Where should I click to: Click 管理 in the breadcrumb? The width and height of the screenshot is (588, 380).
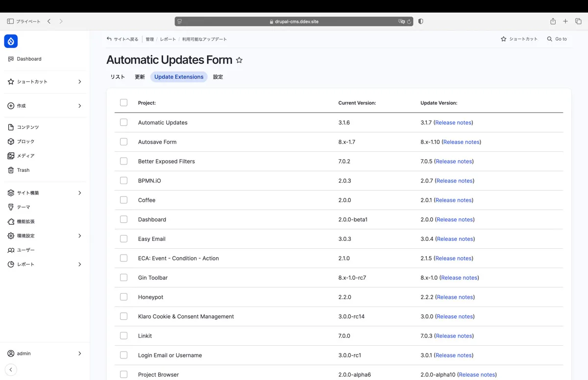tap(150, 39)
